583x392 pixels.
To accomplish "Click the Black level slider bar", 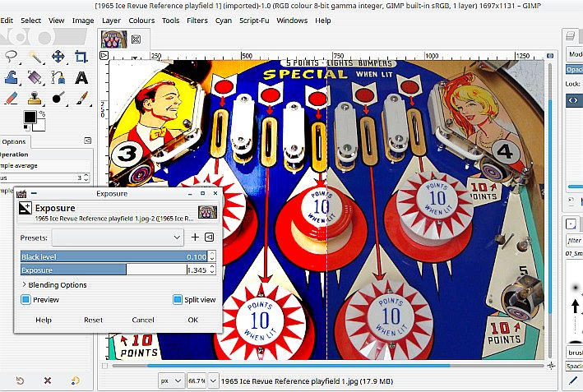I will coord(114,256).
